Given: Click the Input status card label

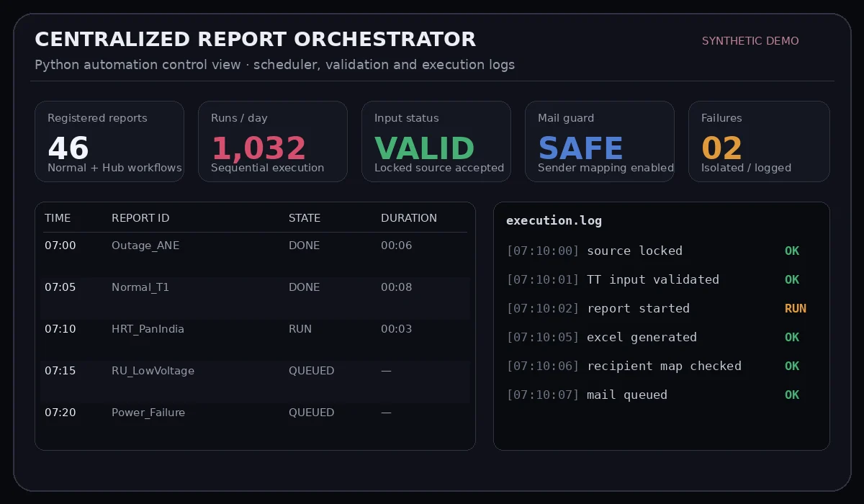Looking at the screenshot, I should pos(406,118).
